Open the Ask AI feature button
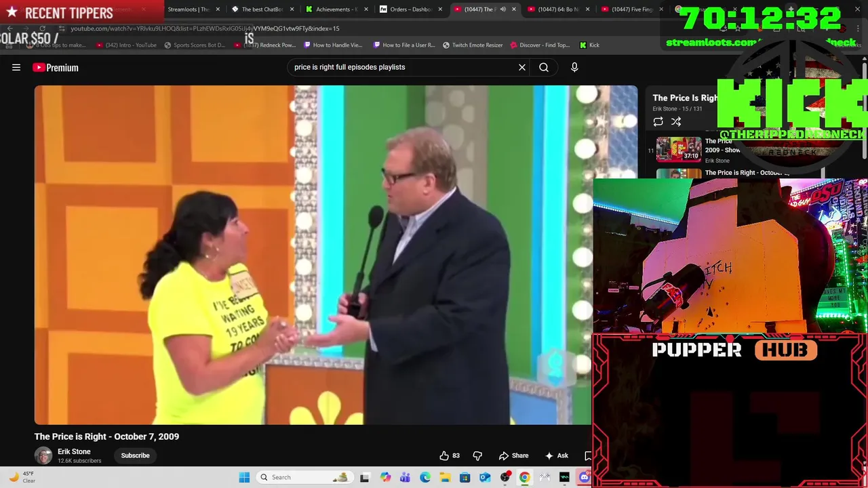This screenshot has width=868, height=488. (557, 455)
